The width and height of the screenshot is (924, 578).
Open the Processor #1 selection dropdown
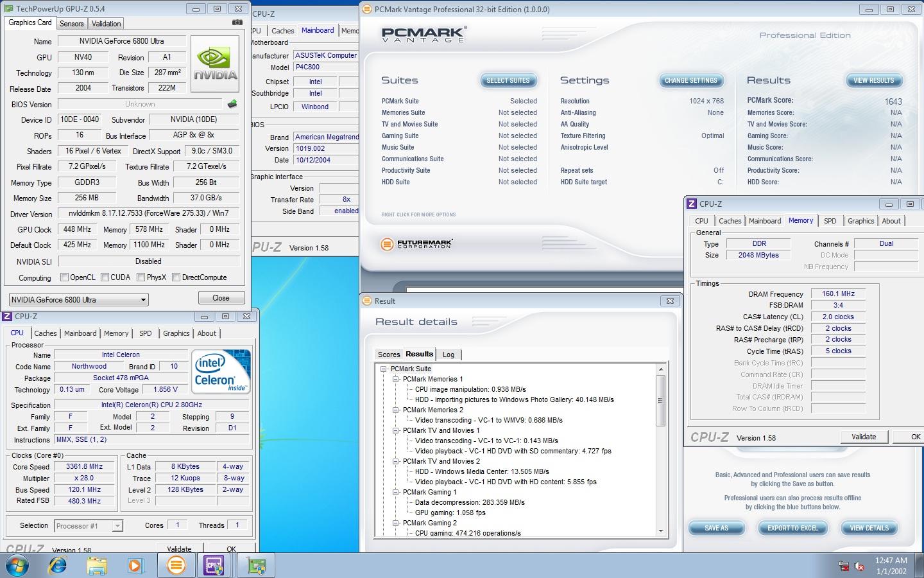click(x=89, y=525)
